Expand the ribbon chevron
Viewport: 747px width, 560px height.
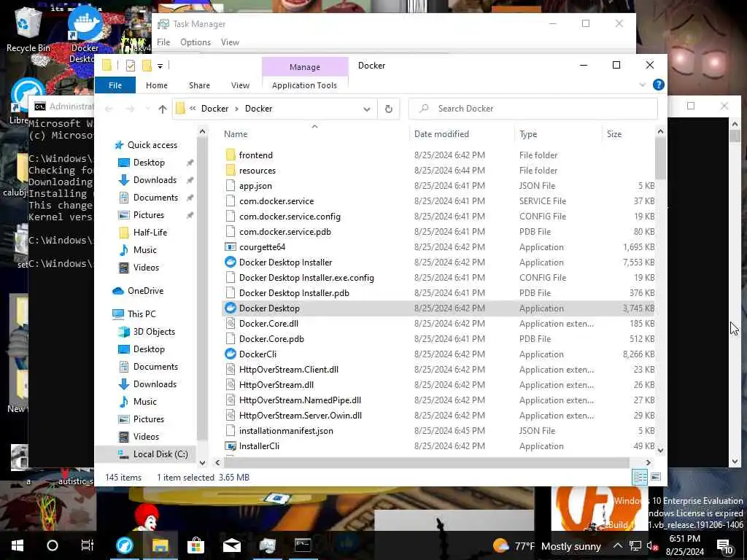[642, 85]
